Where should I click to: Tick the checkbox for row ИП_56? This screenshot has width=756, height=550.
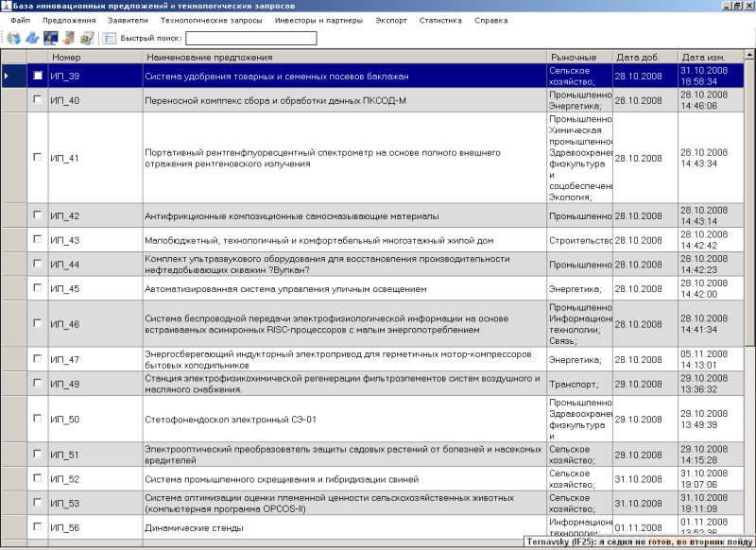click(38, 526)
